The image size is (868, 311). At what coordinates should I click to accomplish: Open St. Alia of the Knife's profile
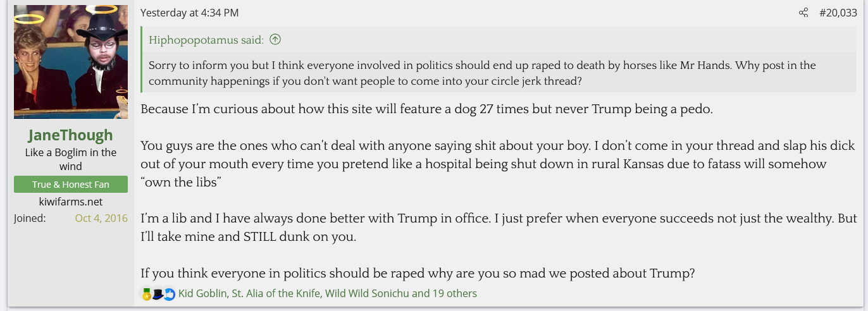click(x=275, y=293)
